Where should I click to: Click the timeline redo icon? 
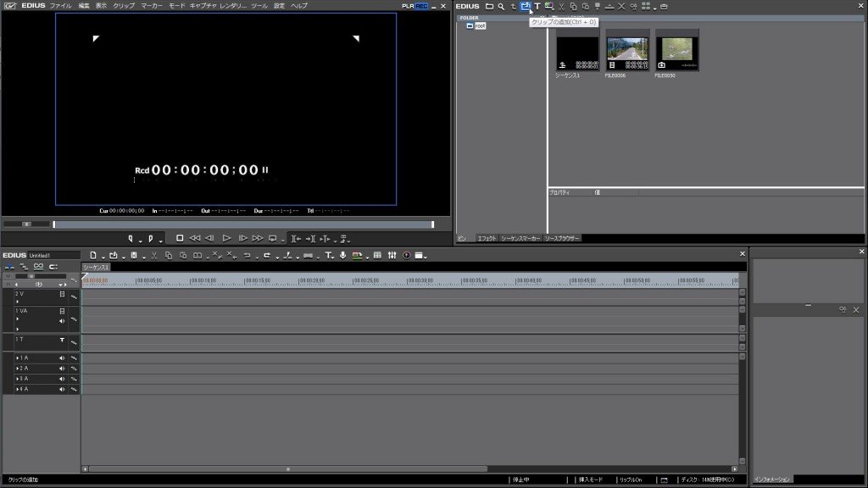(267, 256)
